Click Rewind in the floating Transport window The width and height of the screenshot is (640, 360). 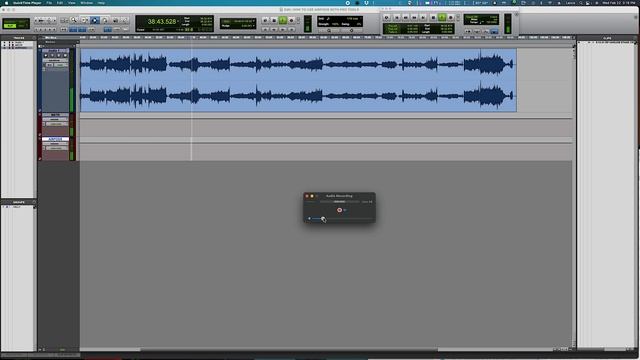click(406, 18)
